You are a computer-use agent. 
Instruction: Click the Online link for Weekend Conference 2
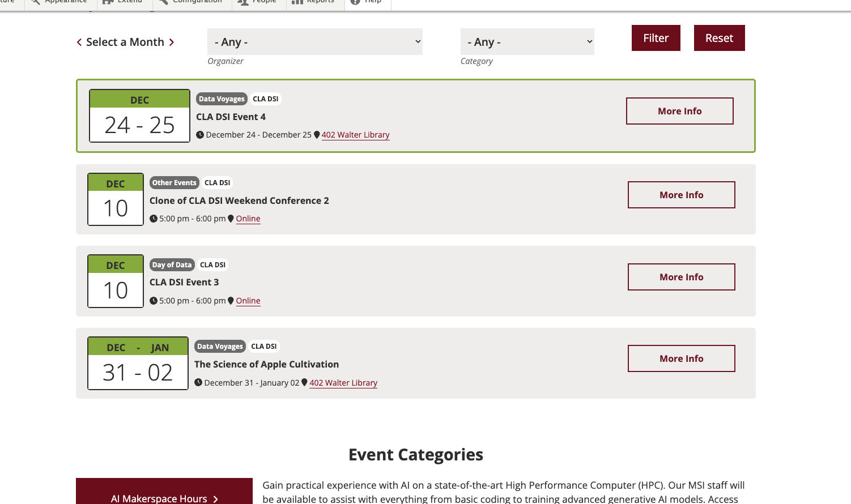248,219
